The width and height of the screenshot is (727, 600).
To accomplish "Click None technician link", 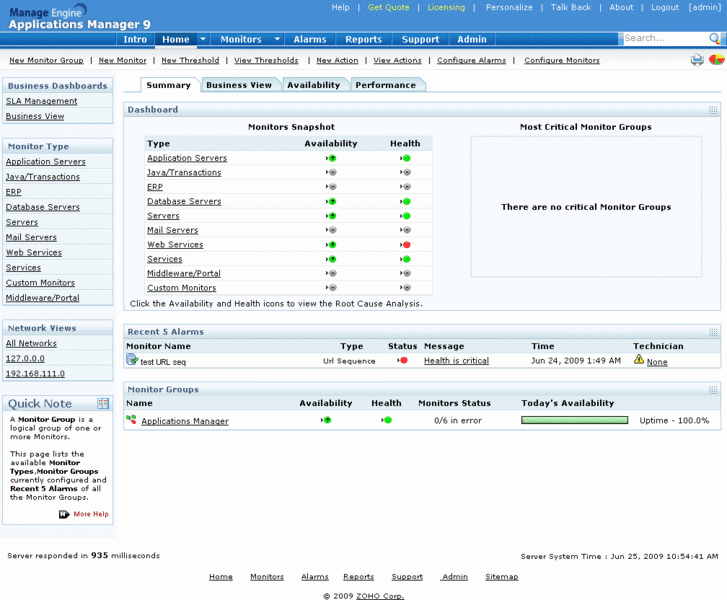I will 657,362.
